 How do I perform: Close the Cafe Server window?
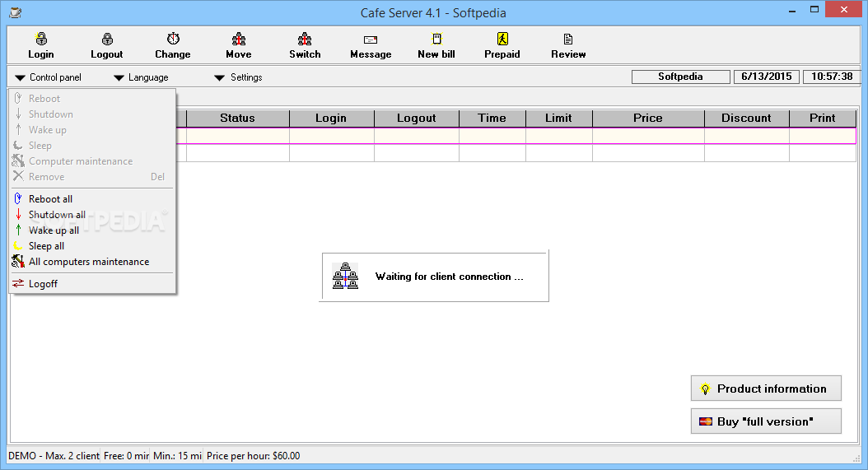click(843, 9)
